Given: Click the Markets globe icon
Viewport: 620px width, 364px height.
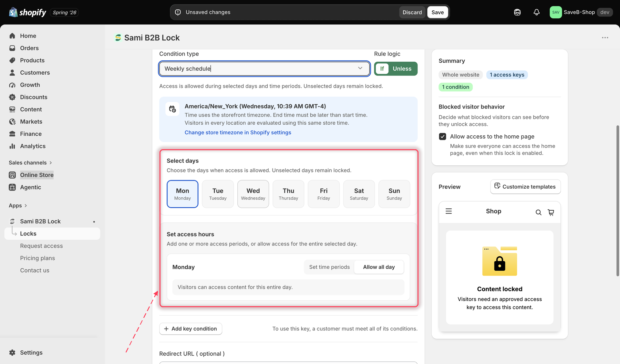Looking at the screenshot, I should (x=12, y=122).
